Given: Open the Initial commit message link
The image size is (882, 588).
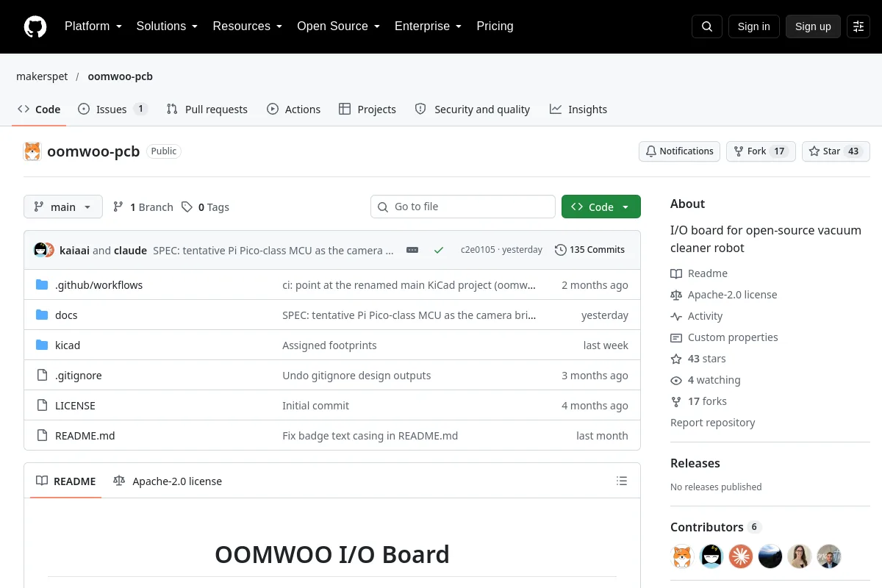Looking at the screenshot, I should [x=316, y=406].
